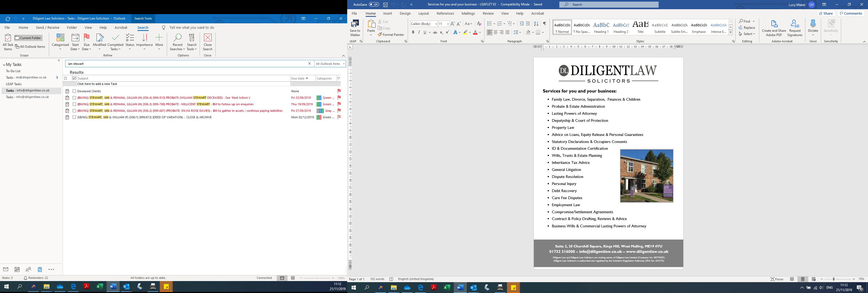
Task: Open the Mailings tab in Word
Action: 468,14
